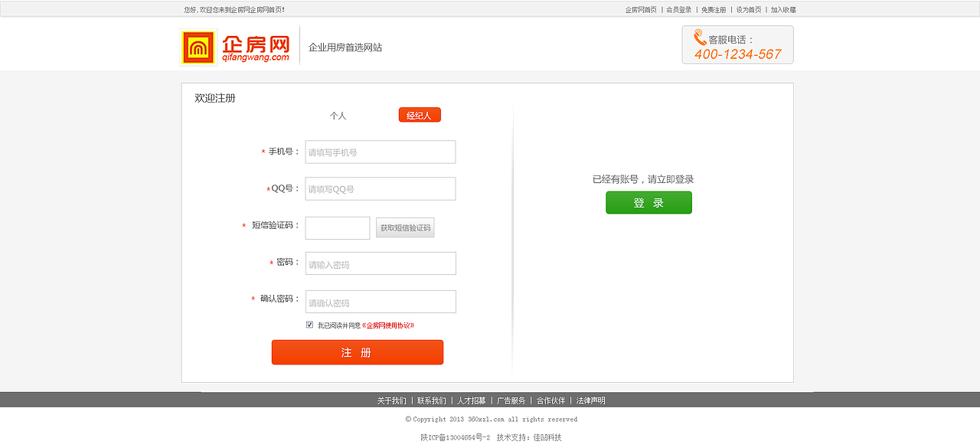Open 会员登录 link in top bar

click(x=679, y=10)
